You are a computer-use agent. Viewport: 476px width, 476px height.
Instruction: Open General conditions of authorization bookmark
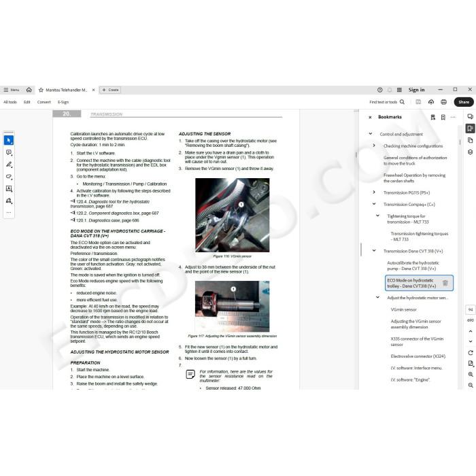[x=415, y=160]
